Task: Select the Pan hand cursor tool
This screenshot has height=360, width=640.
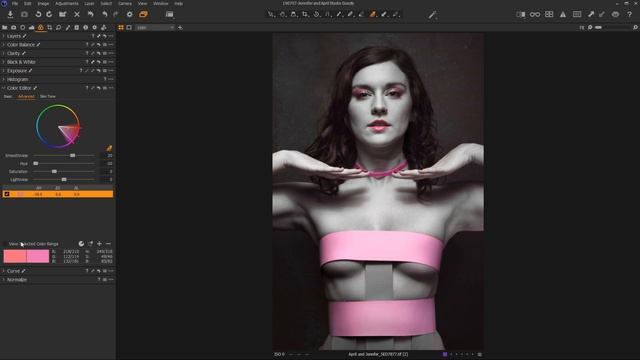Action: point(282,14)
